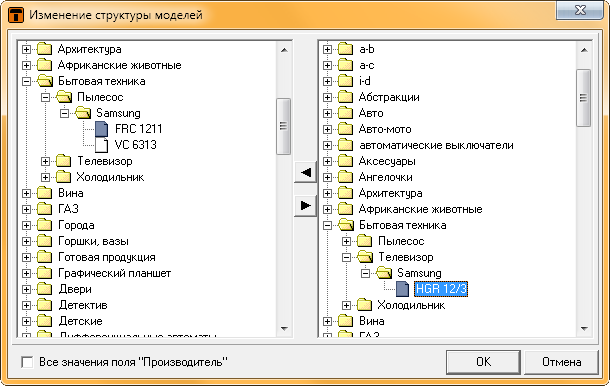Screen dimensions: 610x386
Task: Select Графический планшет label
Action: tap(114, 273)
